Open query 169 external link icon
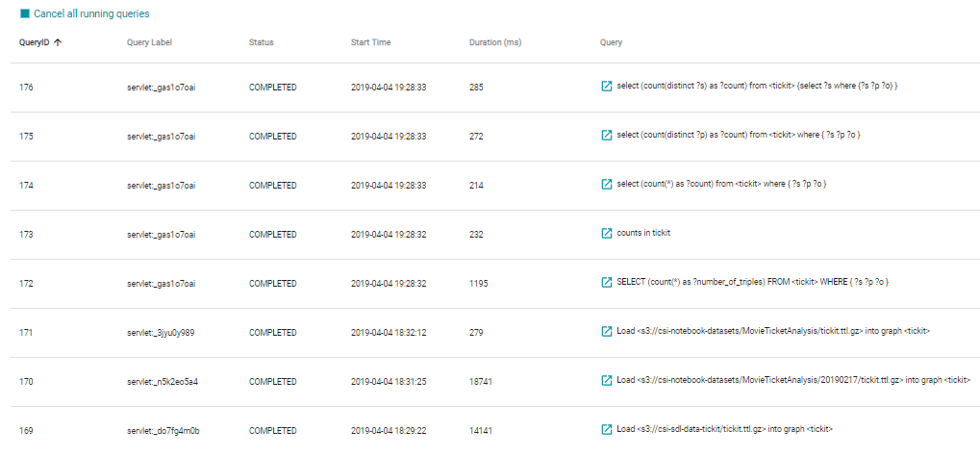This screenshot has height=456, width=980. pyautogui.click(x=606, y=430)
